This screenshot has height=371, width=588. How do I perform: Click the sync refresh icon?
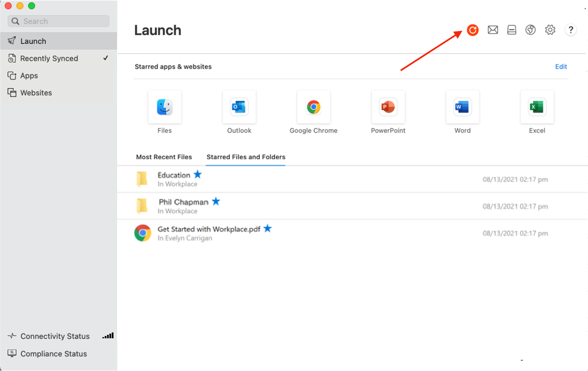473,30
